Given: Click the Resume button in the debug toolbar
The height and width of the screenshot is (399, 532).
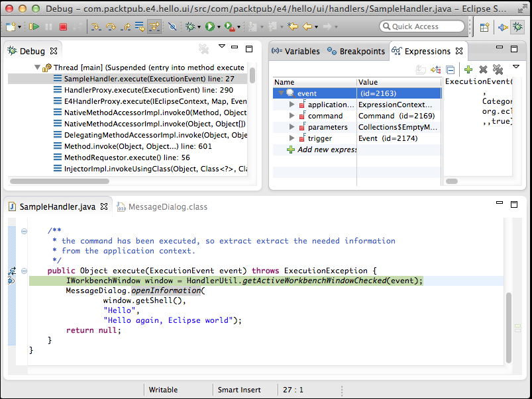Looking at the screenshot, I should (34, 27).
